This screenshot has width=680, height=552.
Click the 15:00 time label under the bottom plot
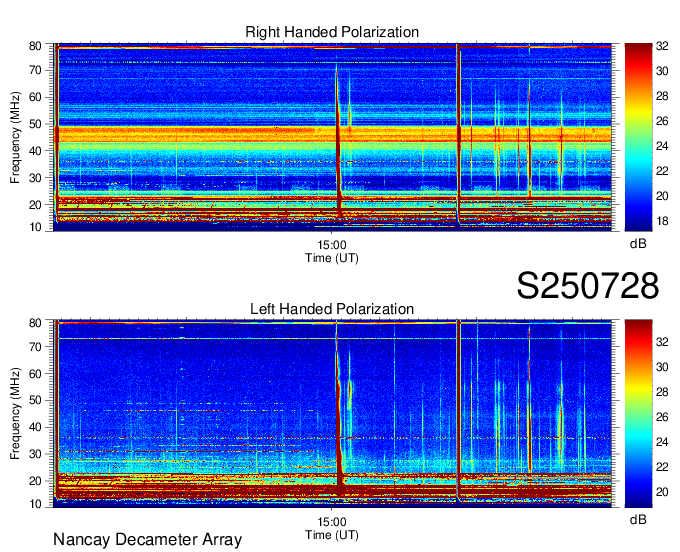[332, 522]
